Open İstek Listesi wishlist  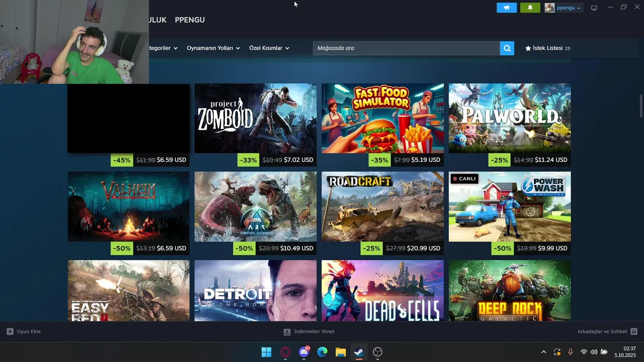[547, 48]
